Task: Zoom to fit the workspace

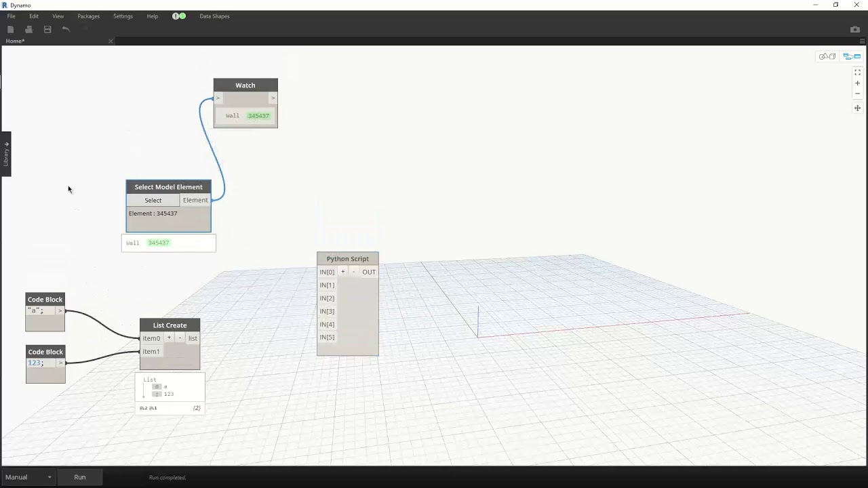Action: click(x=857, y=73)
